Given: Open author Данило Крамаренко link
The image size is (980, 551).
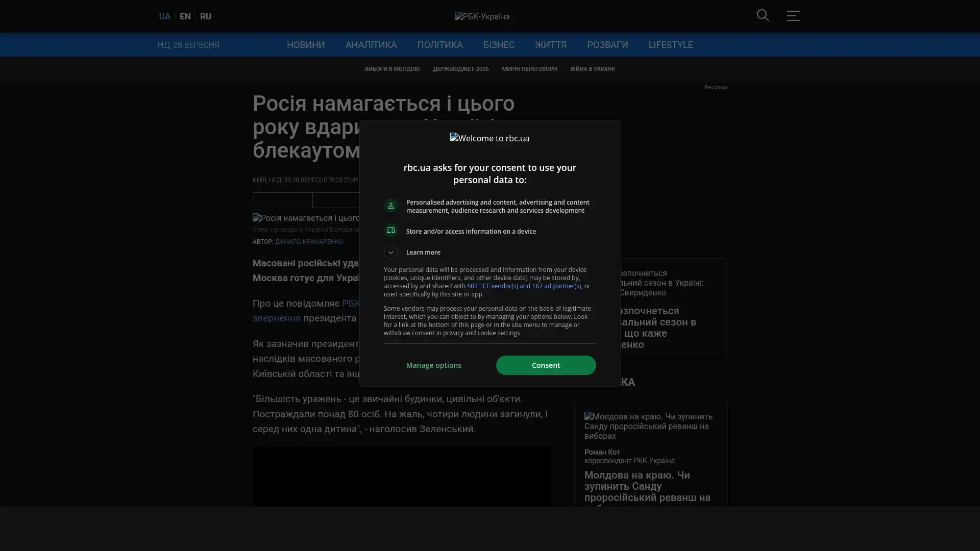Looking at the screenshot, I should coord(308,242).
